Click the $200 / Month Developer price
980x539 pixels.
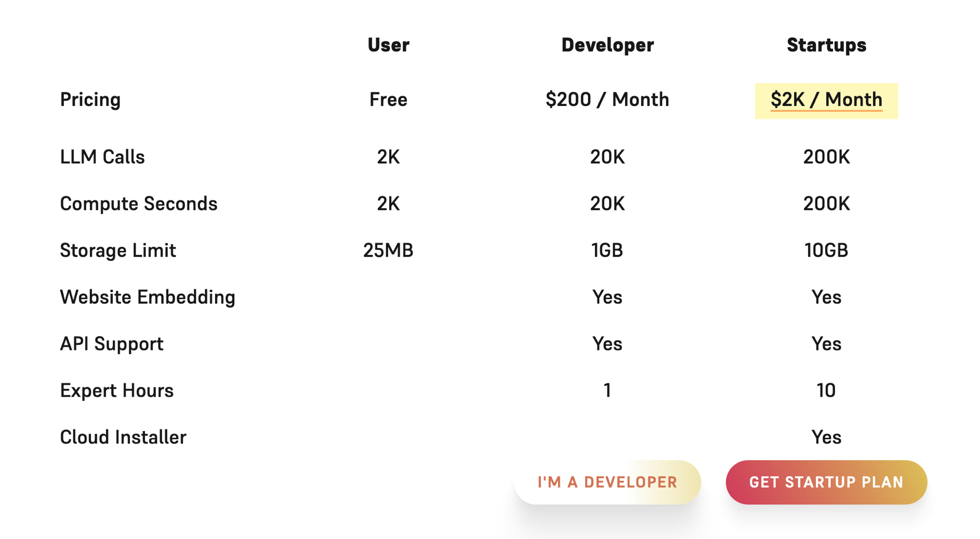[607, 100]
